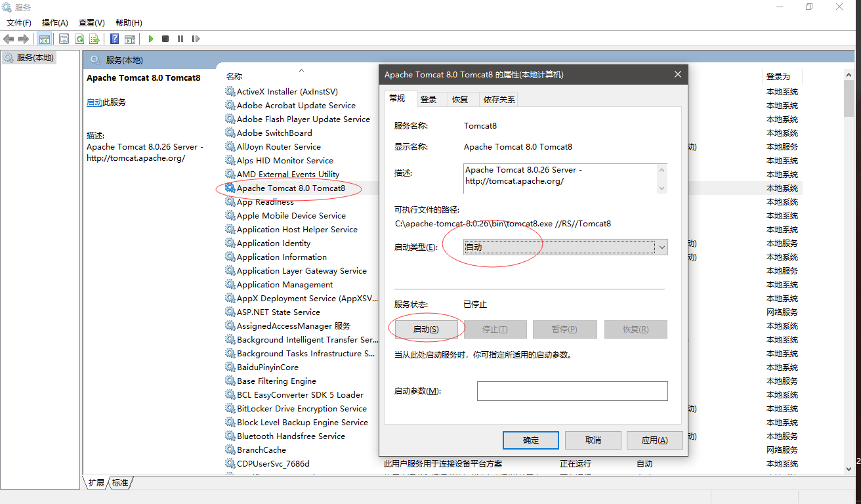The image size is (861, 504).
Task: Click the Refresh toolbar icon
Action: click(79, 39)
